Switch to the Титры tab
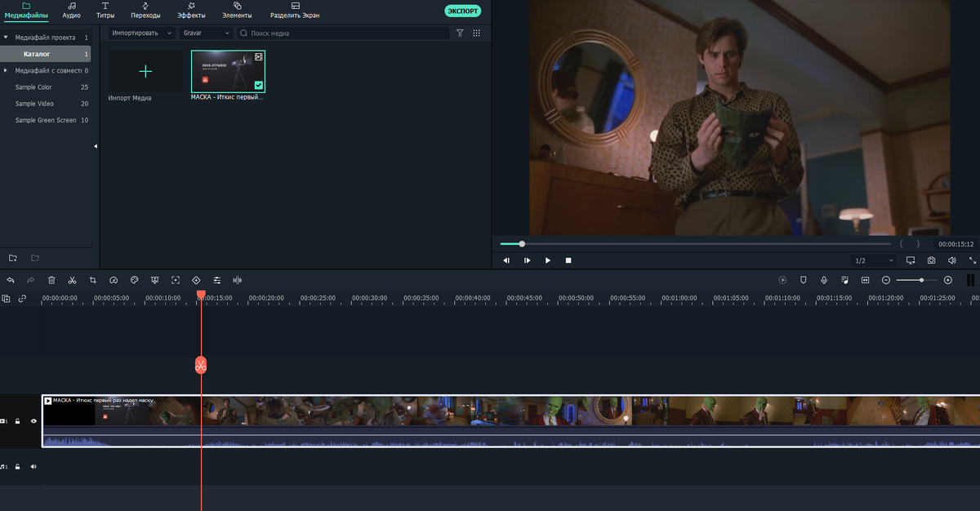The height and width of the screenshot is (511, 980). point(105,11)
